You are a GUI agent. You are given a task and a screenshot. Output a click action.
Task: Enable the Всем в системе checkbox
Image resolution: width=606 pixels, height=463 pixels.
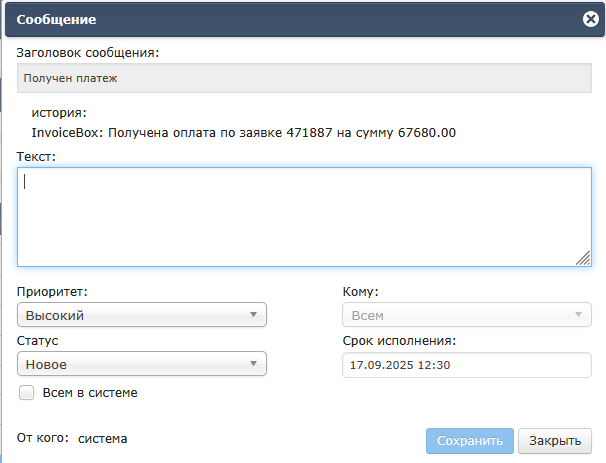(x=27, y=393)
